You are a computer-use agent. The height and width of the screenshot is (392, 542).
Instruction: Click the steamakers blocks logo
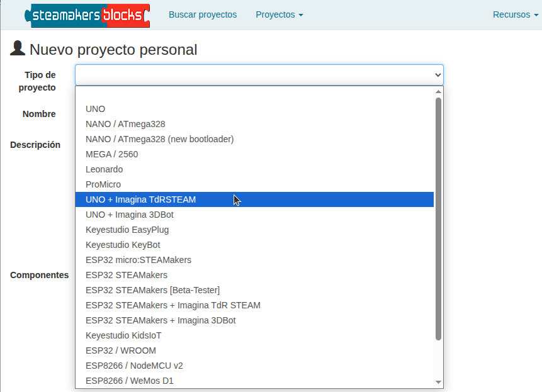click(87, 14)
